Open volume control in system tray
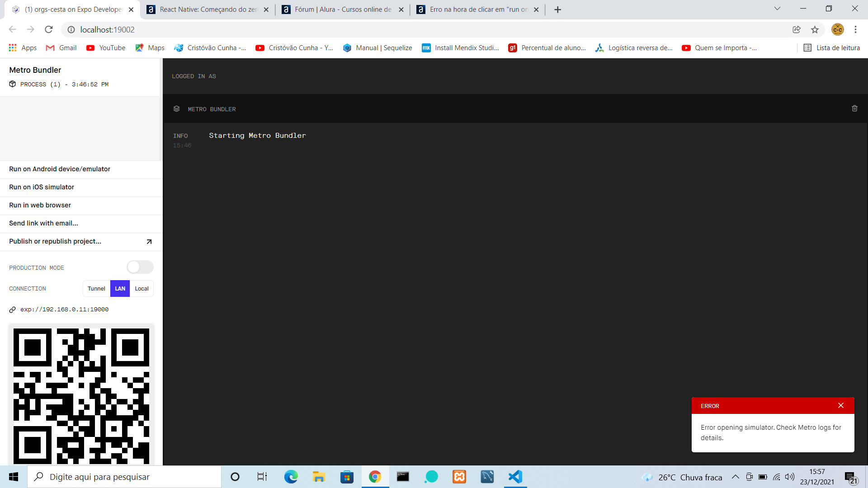 point(790,477)
